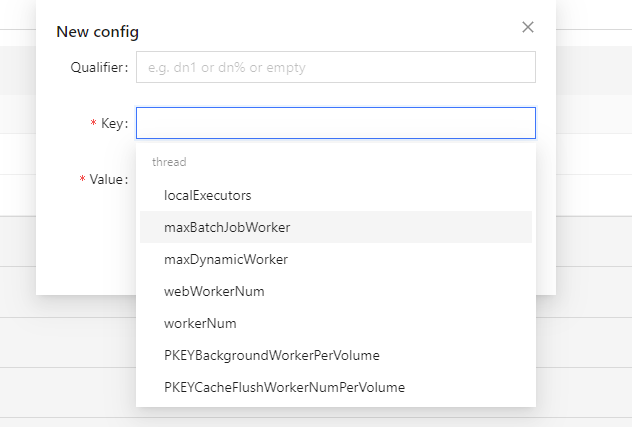The image size is (632, 427).
Task: Click the Value field label
Action: [108, 179]
